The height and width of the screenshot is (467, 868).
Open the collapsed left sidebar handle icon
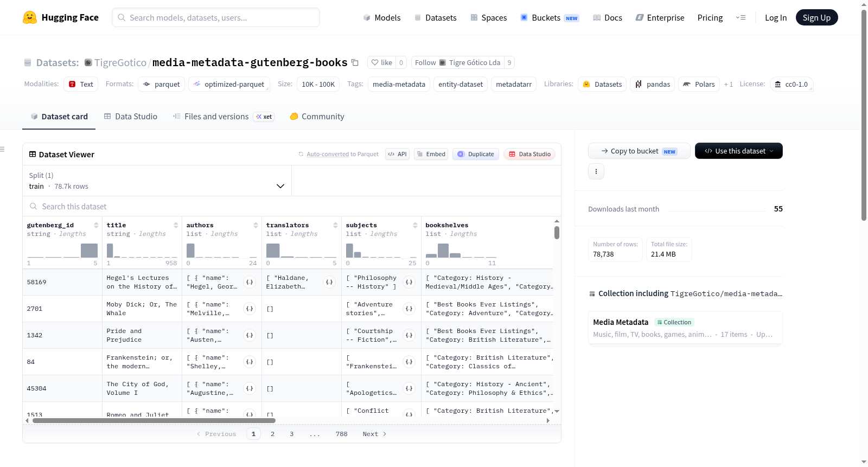point(2,149)
